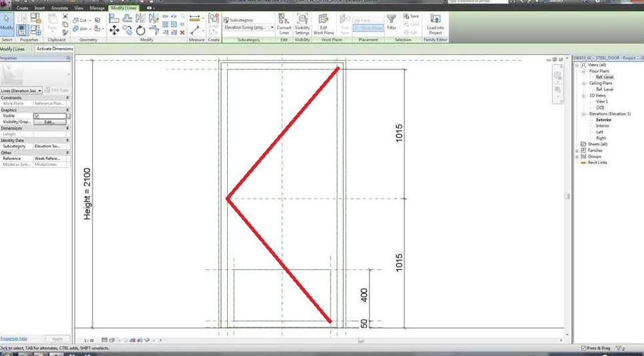This screenshot has height=356, width=644.
Task: Click the Edit button for Visibility/Graphics
Action: point(49,122)
